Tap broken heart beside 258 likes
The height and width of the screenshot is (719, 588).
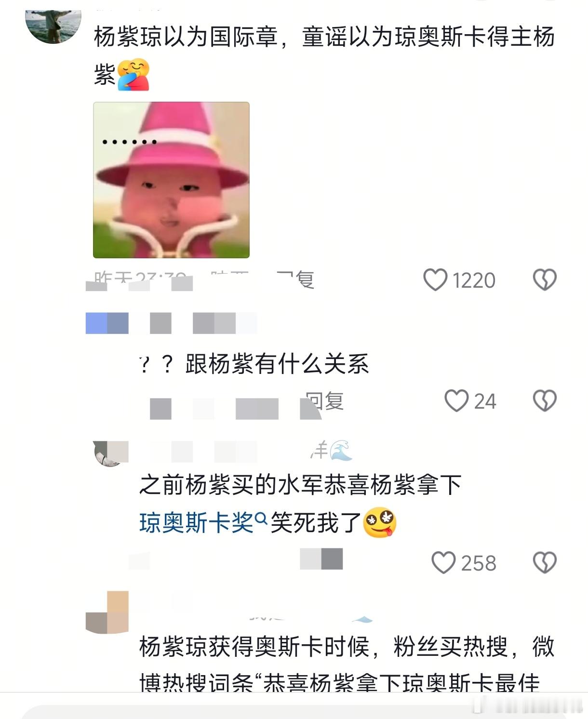(x=545, y=562)
